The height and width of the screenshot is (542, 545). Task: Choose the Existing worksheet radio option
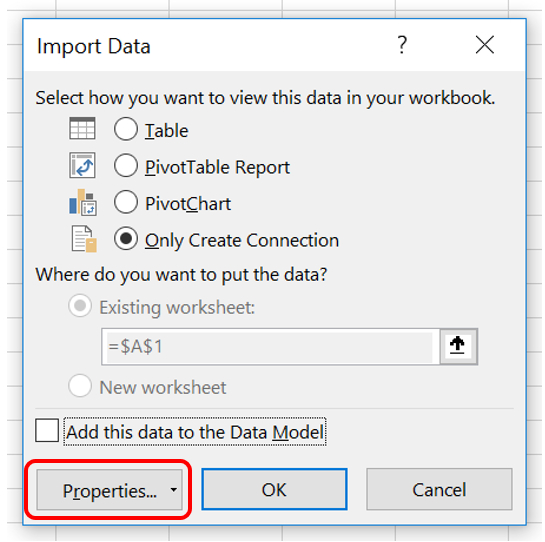tap(80, 306)
